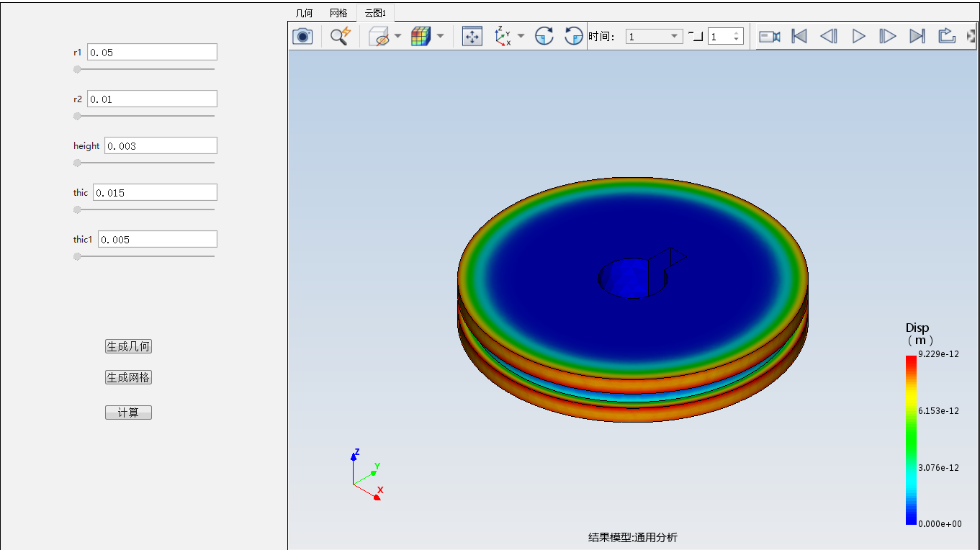Click the thic1 slider handle
Screen dimensions: 980x550
[77, 256]
